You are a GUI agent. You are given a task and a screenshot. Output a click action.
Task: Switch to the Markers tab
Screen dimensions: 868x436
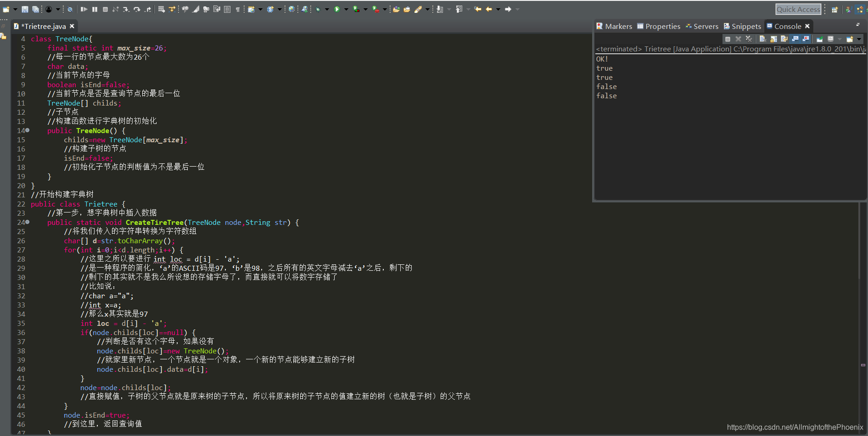coord(614,26)
